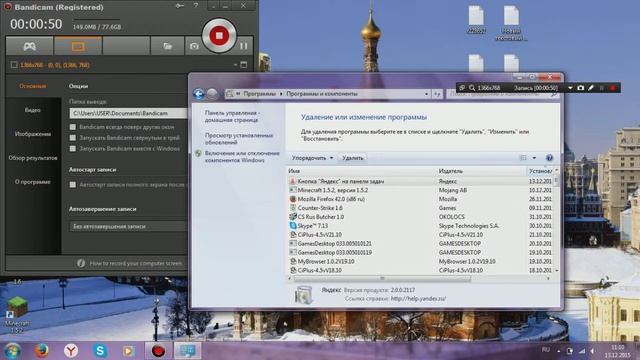Open Skype from the taskbar
This screenshot has height=360, width=640.
coord(100,351)
